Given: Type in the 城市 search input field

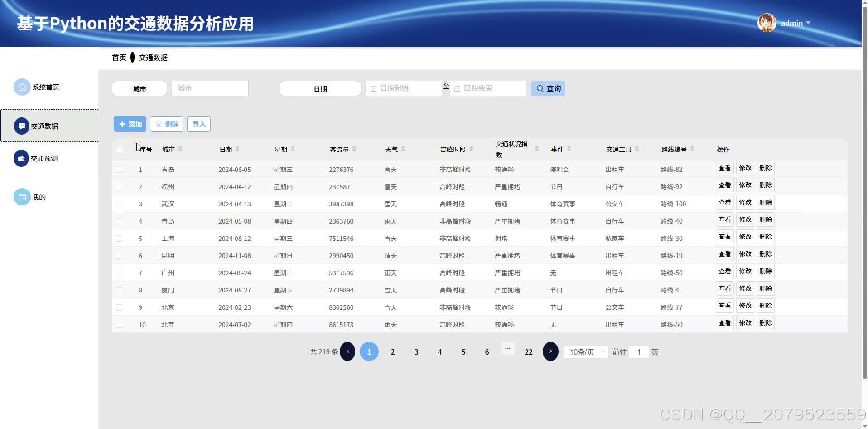Looking at the screenshot, I should click(x=210, y=88).
